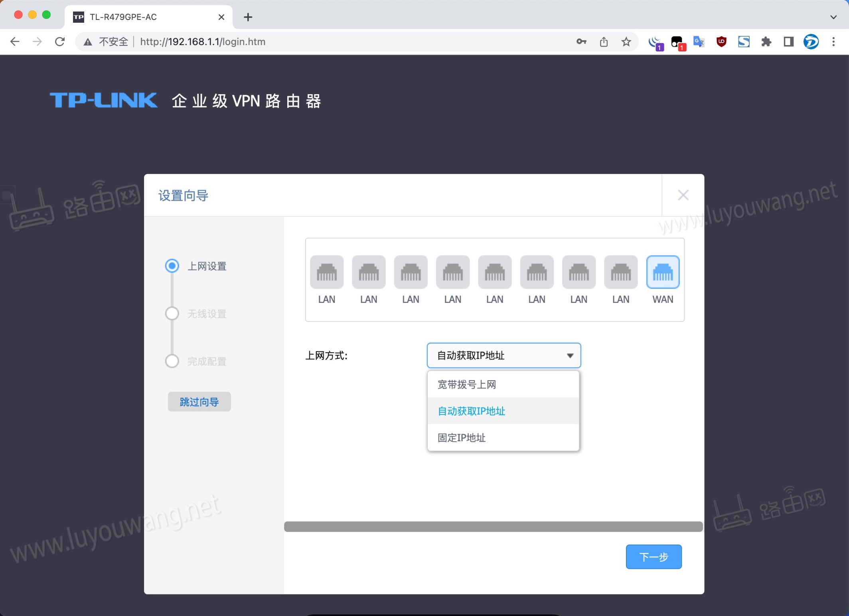
Task: Select the 无线设置 step radio
Action: pyautogui.click(x=172, y=314)
